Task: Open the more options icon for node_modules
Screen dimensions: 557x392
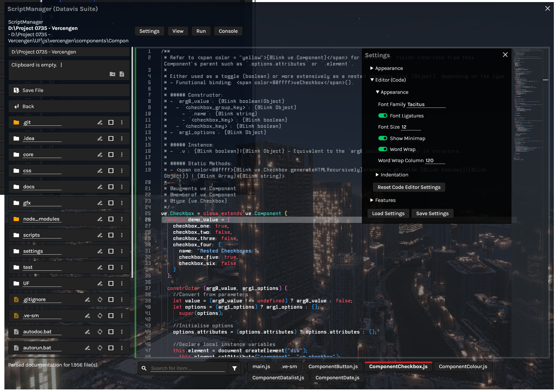Action: tap(122, 219)
